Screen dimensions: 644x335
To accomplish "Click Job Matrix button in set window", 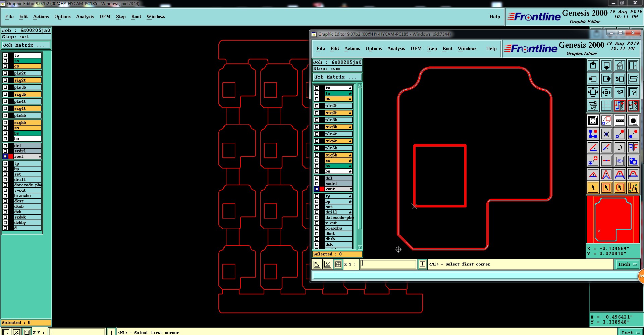I will [x=26, y=45].
